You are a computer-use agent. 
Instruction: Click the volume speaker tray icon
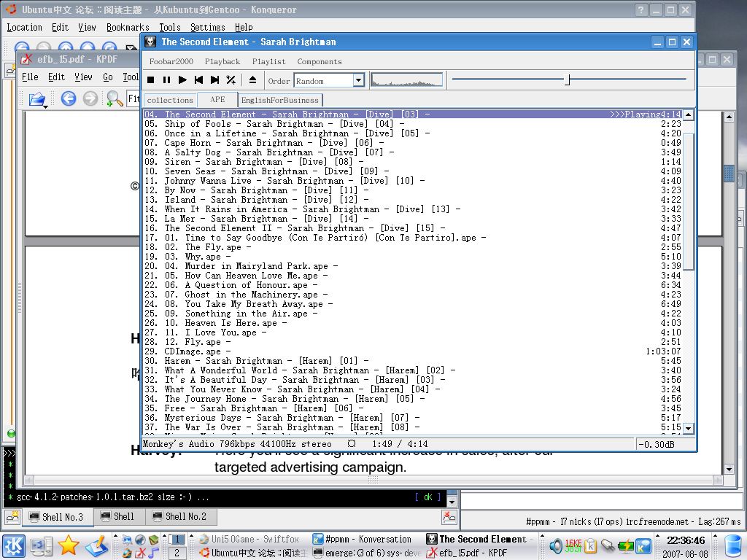click(x=556, y=545)
